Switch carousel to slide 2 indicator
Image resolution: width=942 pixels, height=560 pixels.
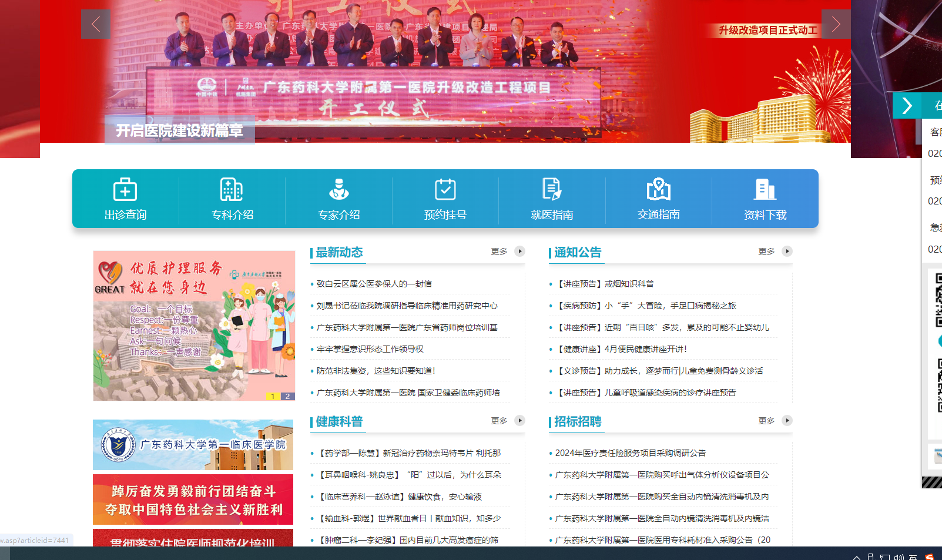pos(288,396)
